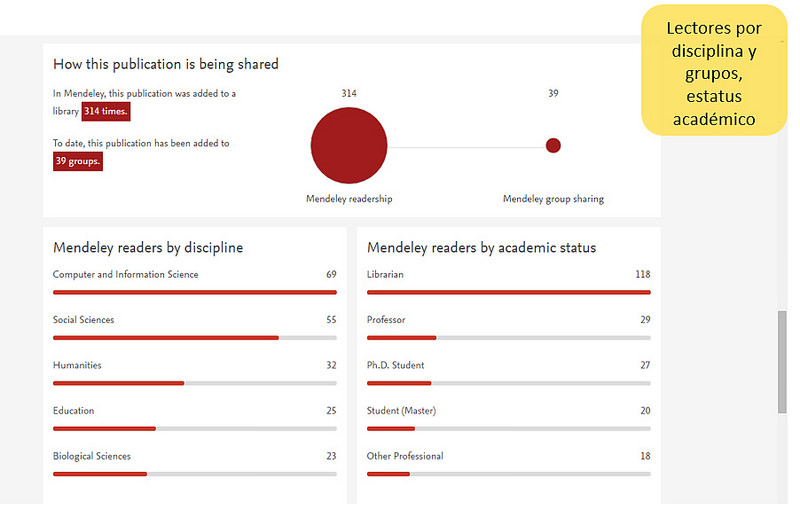The height and width of the screenshot is (510, 800).
Task: Click the 'Mendeley readers by academic status' heading
Action: (481, 248)
